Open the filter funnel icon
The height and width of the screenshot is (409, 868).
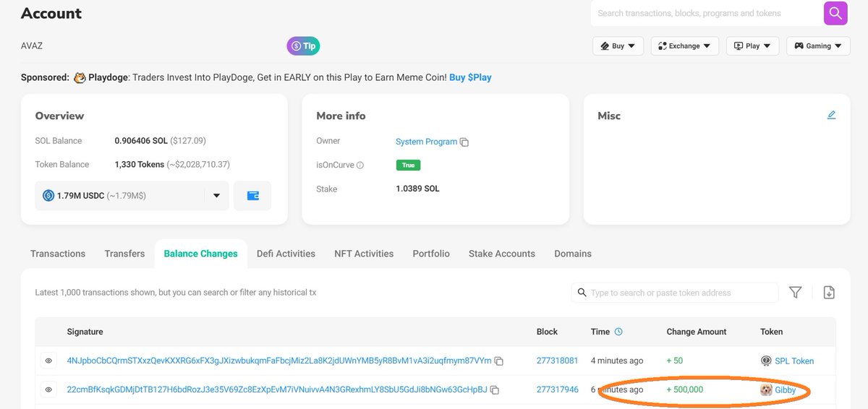pyautogui.click(x=796, y=293)
